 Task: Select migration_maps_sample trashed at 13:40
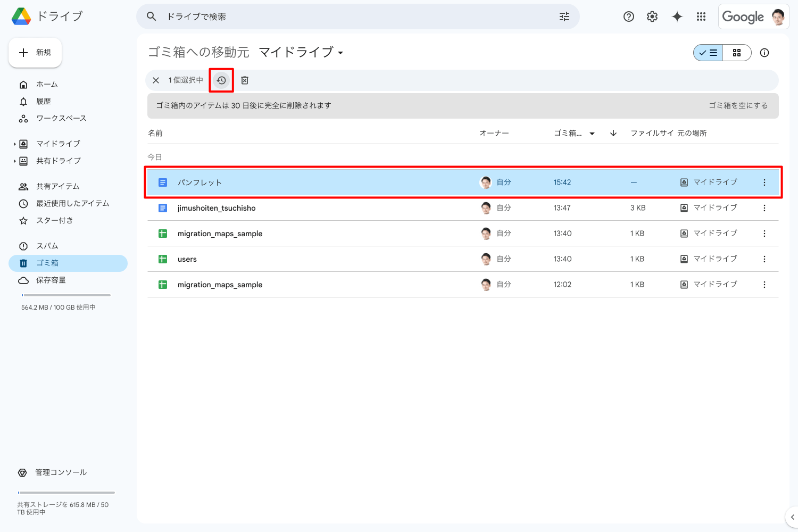tap(463, 234)
